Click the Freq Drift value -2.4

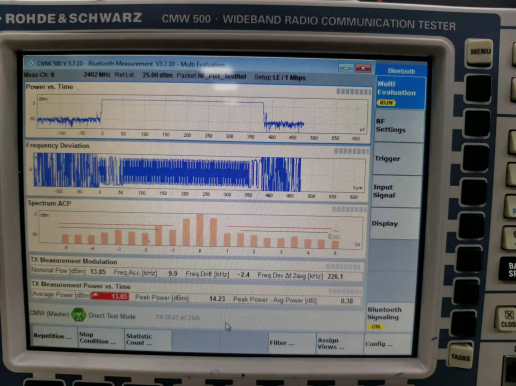(243, 275)
